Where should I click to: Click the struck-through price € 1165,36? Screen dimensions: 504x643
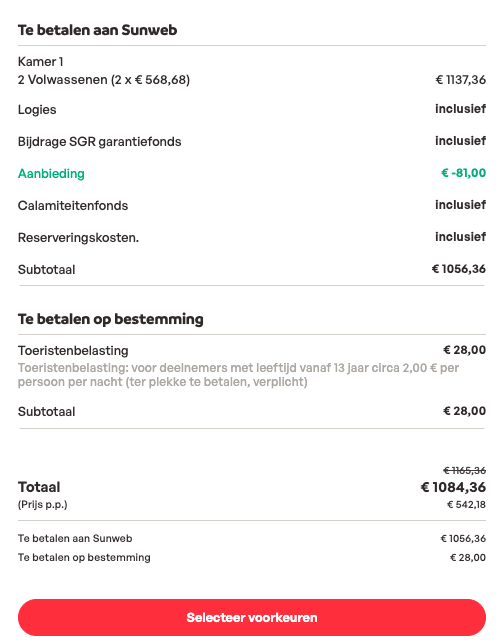(x=465, y=470)
